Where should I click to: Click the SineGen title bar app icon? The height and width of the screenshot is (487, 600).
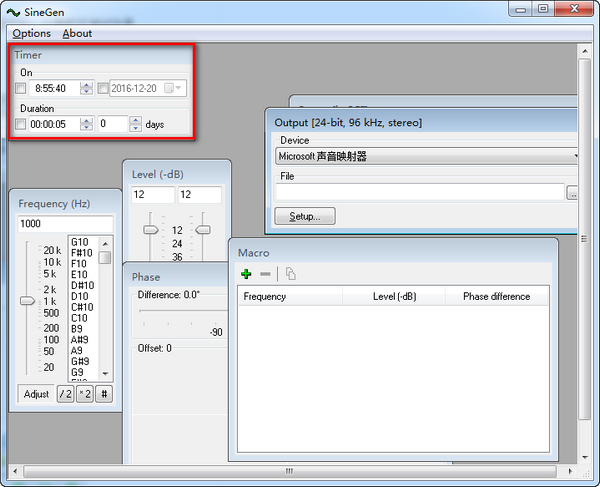tap(13, 13)
